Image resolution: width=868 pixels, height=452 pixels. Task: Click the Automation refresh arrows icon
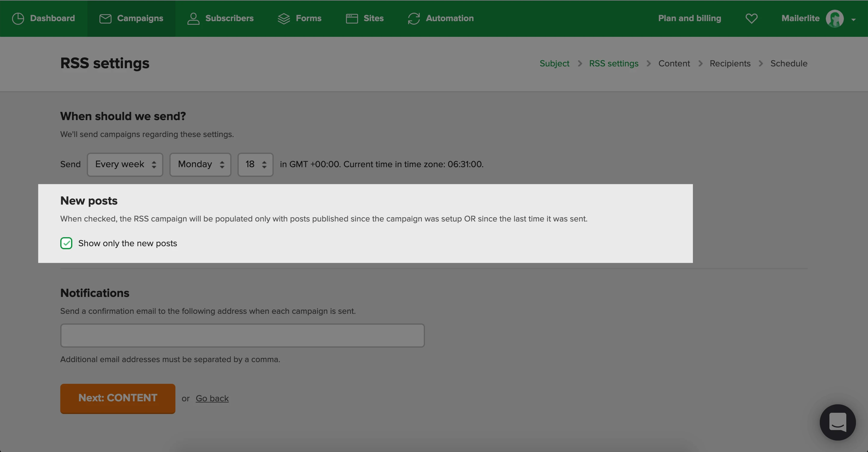point(414,18)
